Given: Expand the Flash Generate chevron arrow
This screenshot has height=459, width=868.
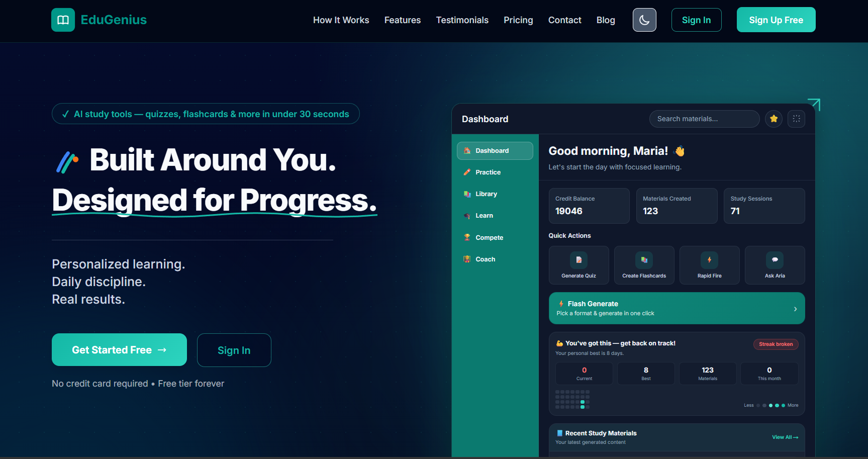Looking at the screenshot, I should [x=795, y=309].
